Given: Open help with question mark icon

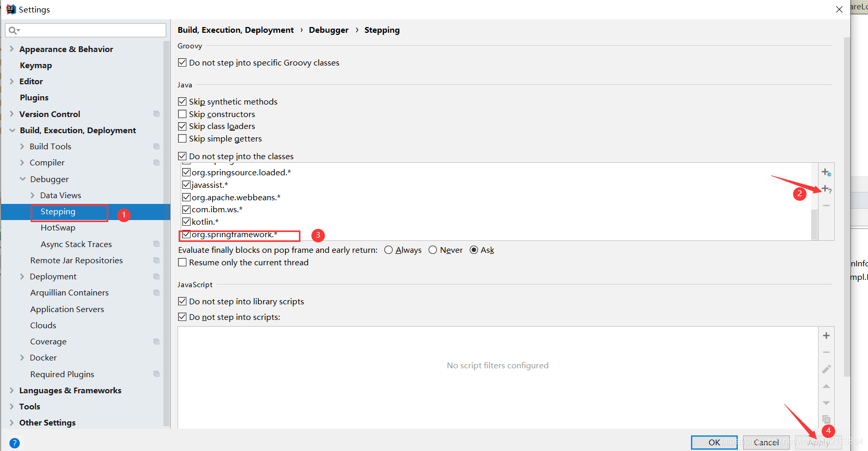Looking at the screenshot, I should click(15, 443).
